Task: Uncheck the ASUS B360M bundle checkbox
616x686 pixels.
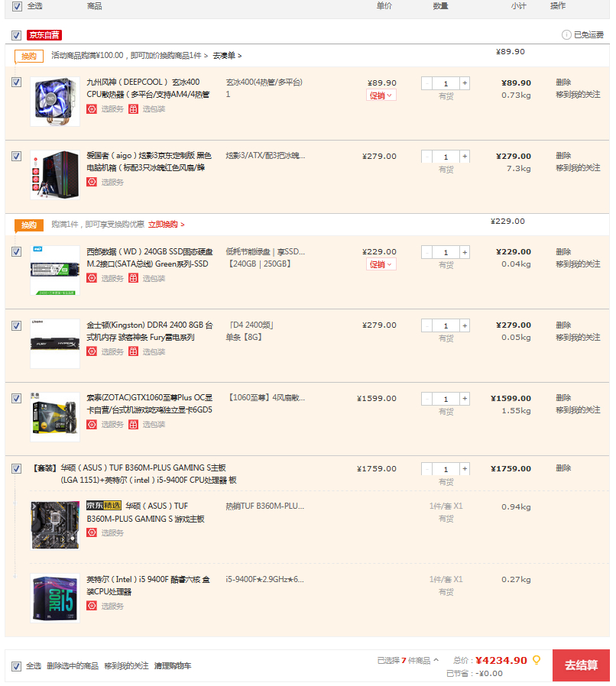Action: tap(17, 468)
